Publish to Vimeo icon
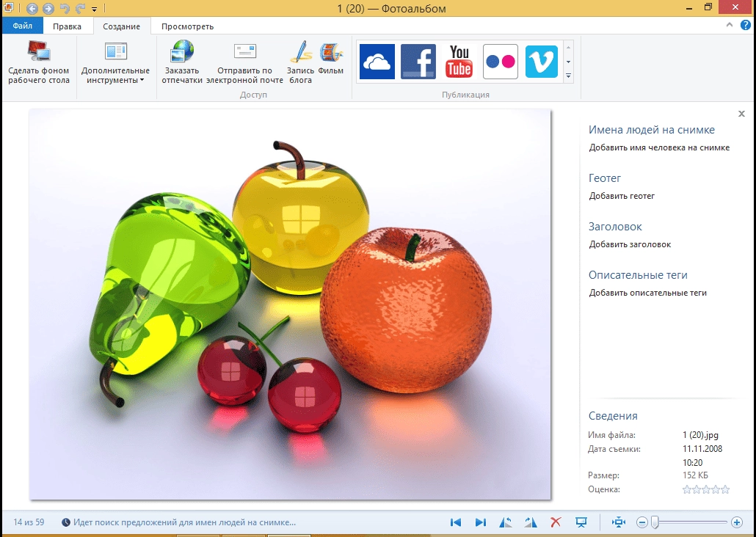 click(x=542, y=62)
